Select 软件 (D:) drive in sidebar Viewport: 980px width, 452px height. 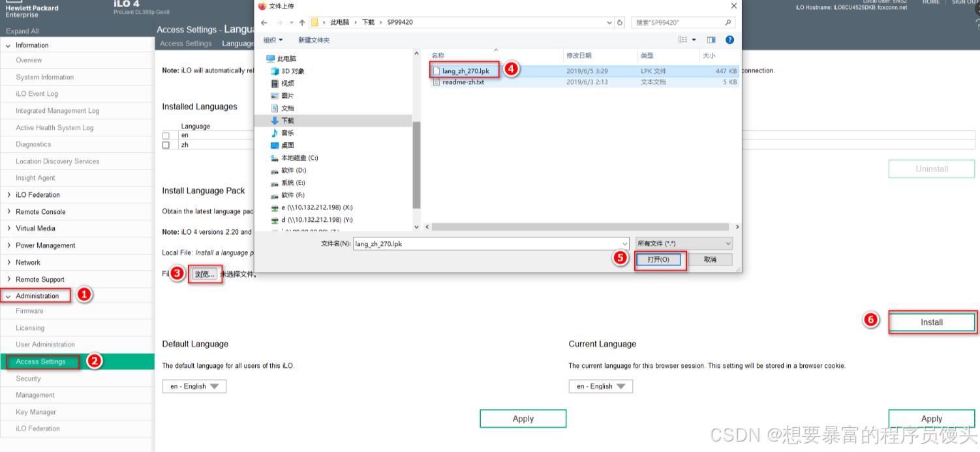tap(288, 170)
